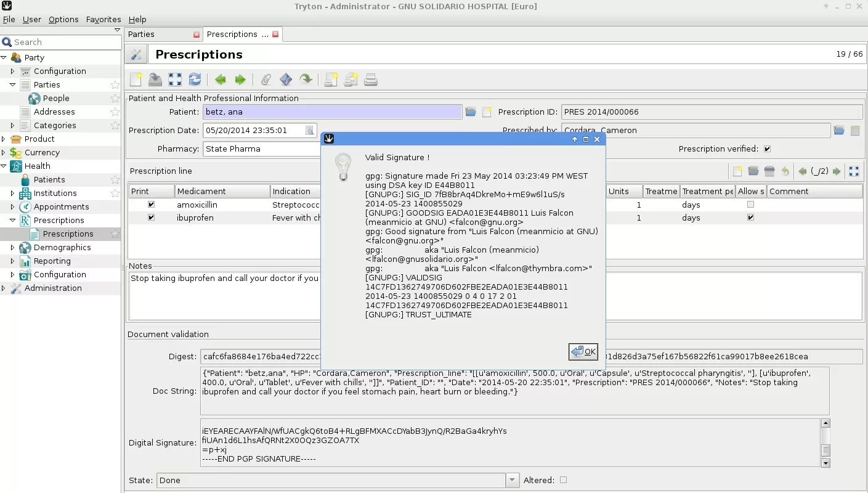Expand the Demographics tree node

(12, 247)
